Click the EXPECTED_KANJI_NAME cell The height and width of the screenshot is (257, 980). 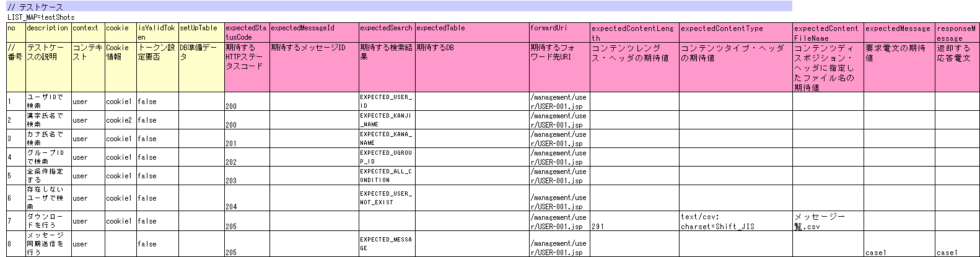coord(387,120)
